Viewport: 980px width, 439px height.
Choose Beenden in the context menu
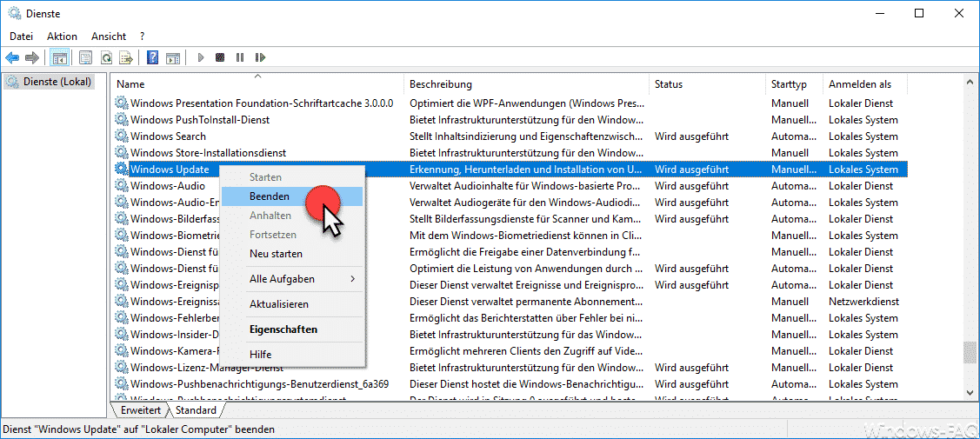tap(292, 196)
